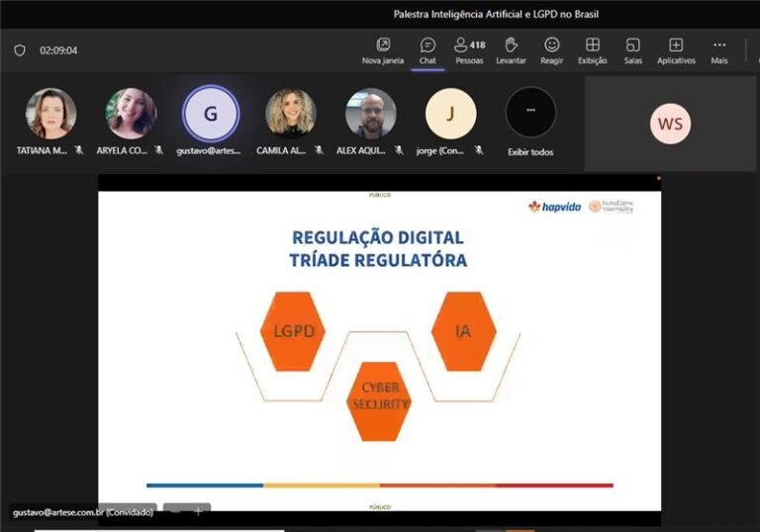
Task: Open the Reagir reactions menu
Action: [x=552, y=50]
